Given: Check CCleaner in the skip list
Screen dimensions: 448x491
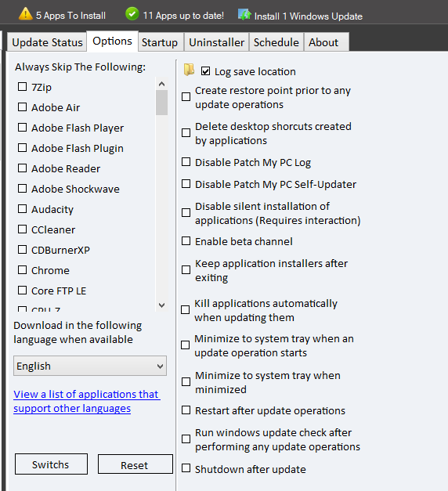Looking at the screenshot, I should (x=22, y=229).
